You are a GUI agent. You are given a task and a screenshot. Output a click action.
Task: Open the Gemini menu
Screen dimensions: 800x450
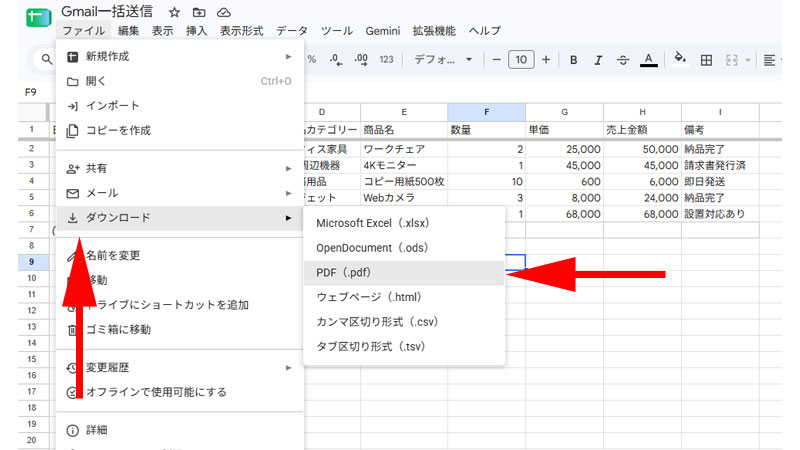[383, 31]
